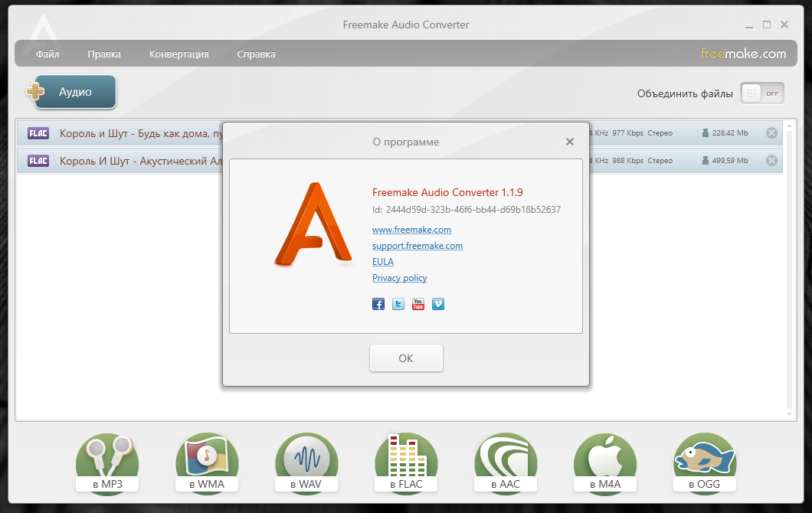
Task: Click the Id string in About dialog
Action: click(x=466, y=210)
